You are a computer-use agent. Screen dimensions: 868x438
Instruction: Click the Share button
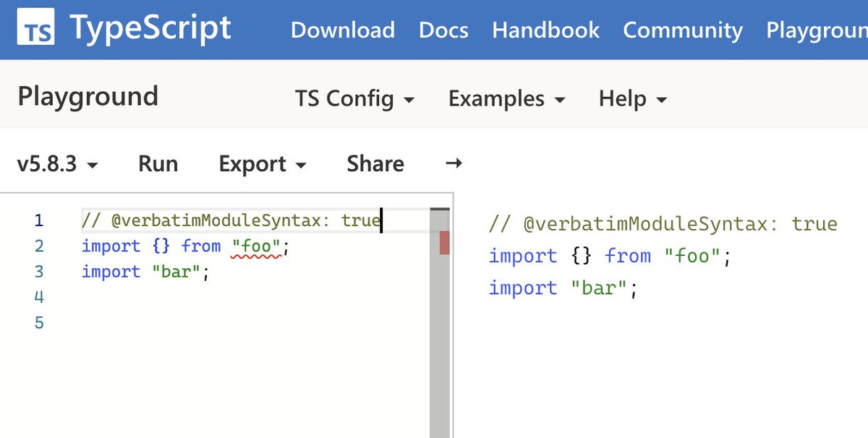[x=375, y=164]
